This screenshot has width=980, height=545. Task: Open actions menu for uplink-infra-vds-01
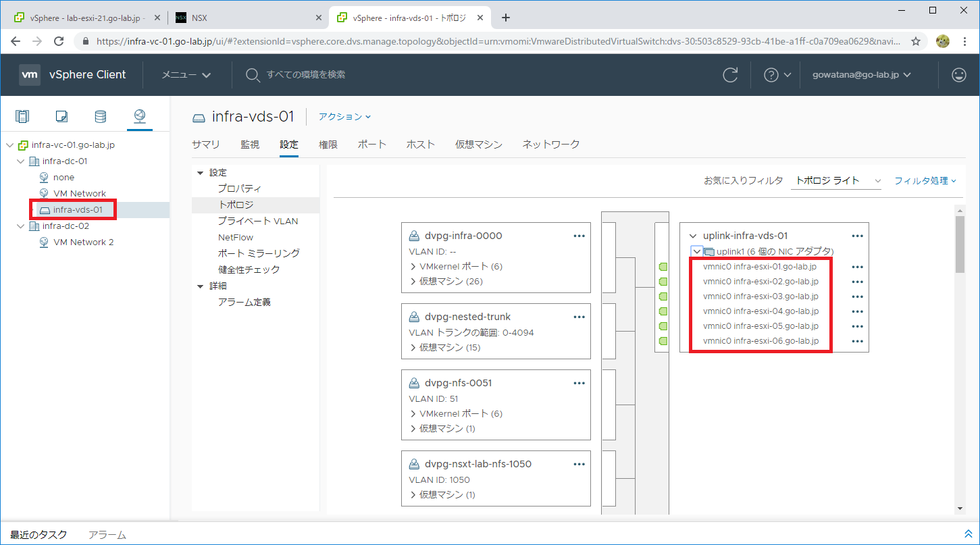[x=858, y=236]
